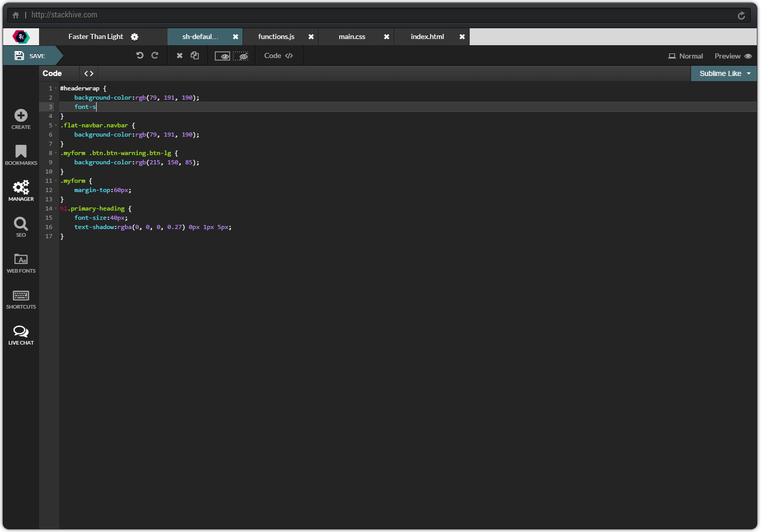Click the Undo arrow in the toolbar
This screenshot has width=761, height=532.
click(x=140, y=55)
